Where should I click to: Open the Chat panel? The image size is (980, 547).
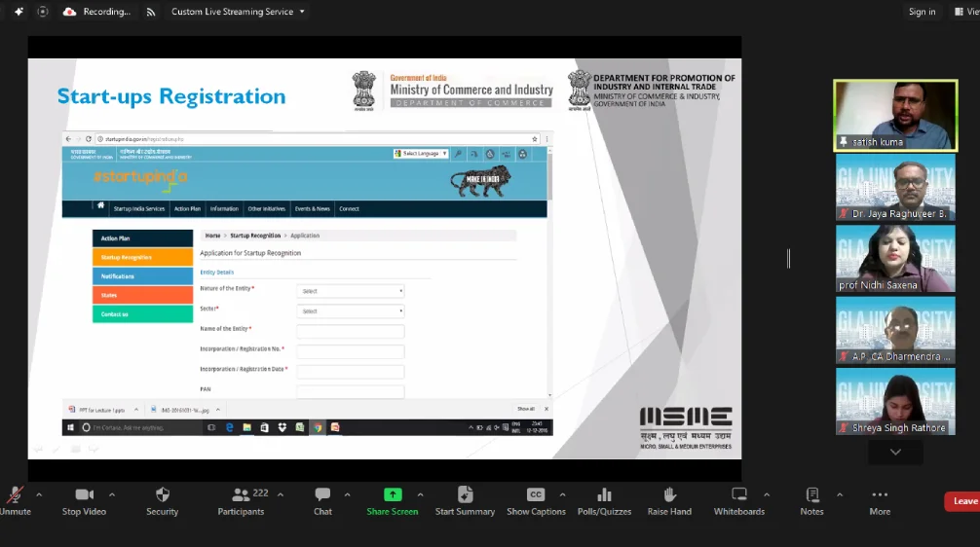click(x=322, y=501)
